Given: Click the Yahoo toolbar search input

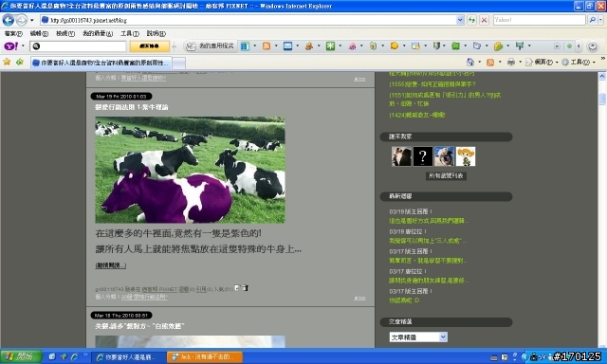Looking at the screenshot, I should click(78, 46).
